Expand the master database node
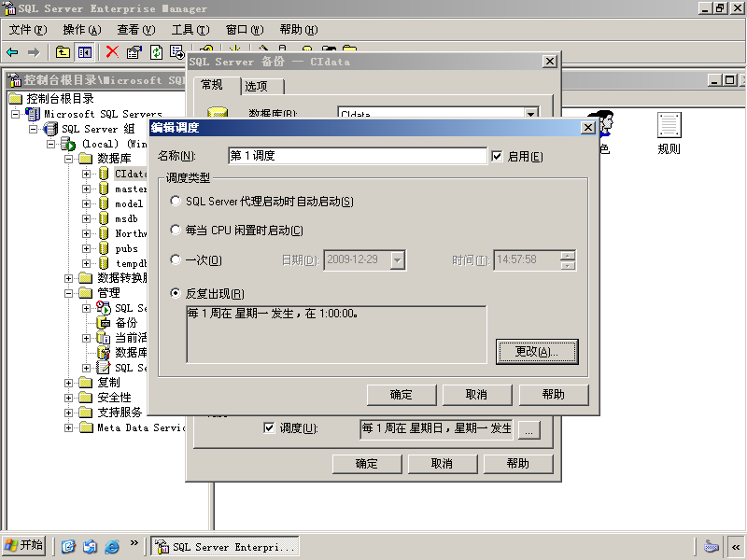747x560 pixels. [x=86, y=189]
